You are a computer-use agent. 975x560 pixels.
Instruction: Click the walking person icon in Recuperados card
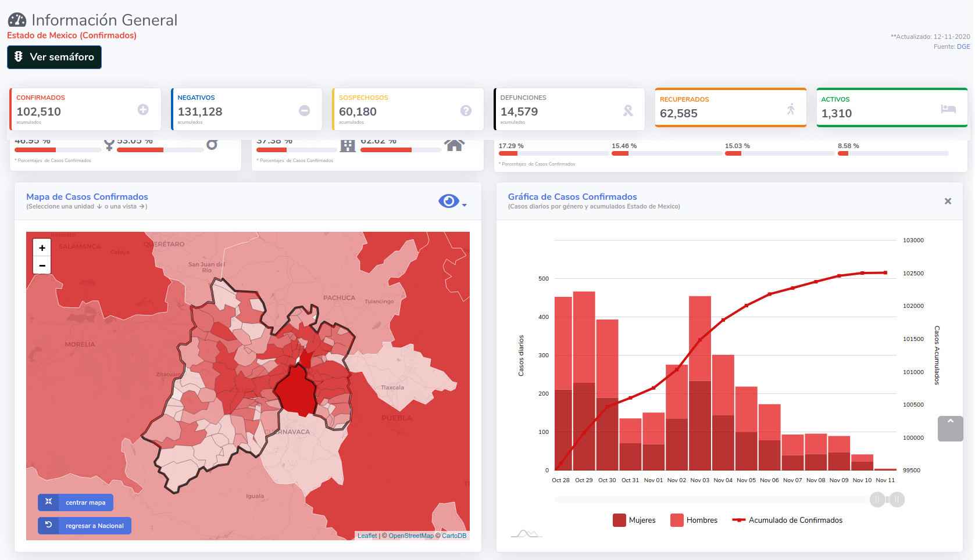pyautogui.click(x=791, y=109)
